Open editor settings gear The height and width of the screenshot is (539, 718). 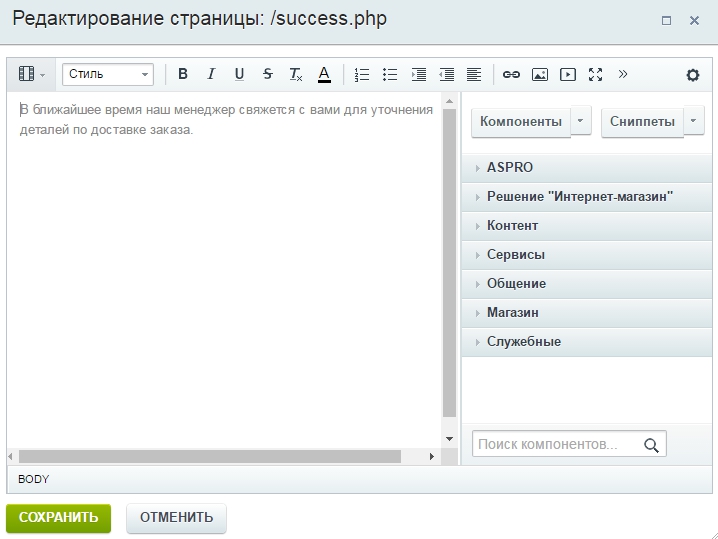pos(693,75)
